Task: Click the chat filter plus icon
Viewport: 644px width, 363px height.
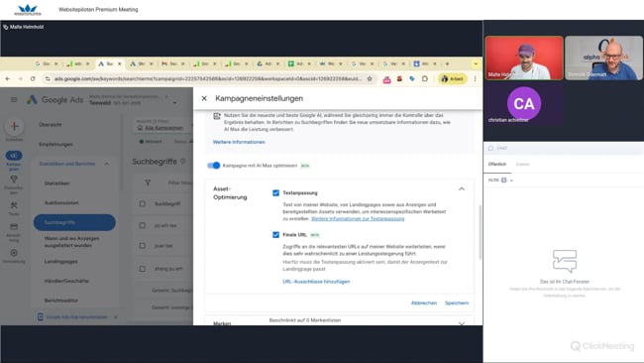Action: (x=504, y=181)
